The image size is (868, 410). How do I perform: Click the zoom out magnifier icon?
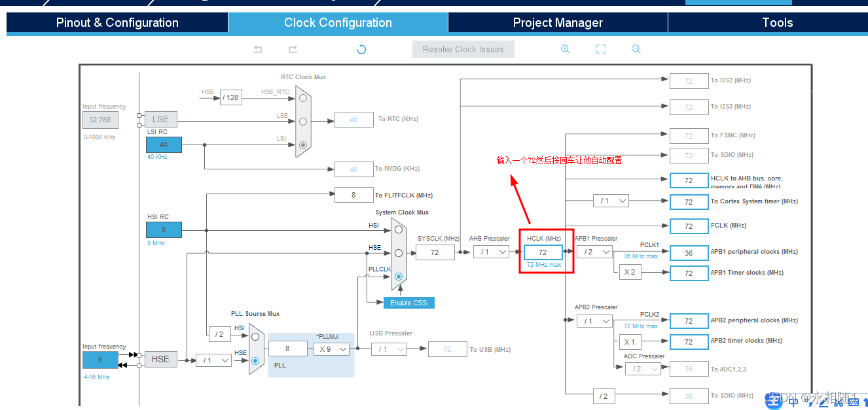[636, 49]
